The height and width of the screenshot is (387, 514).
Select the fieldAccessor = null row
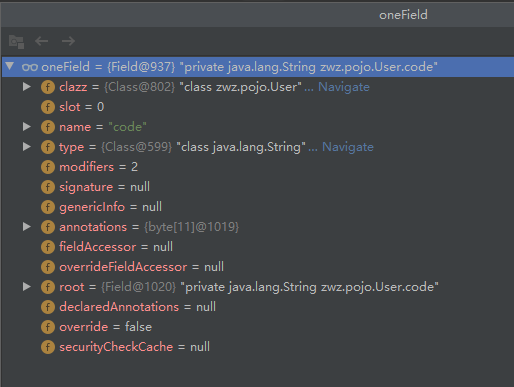tap(258, 247)
